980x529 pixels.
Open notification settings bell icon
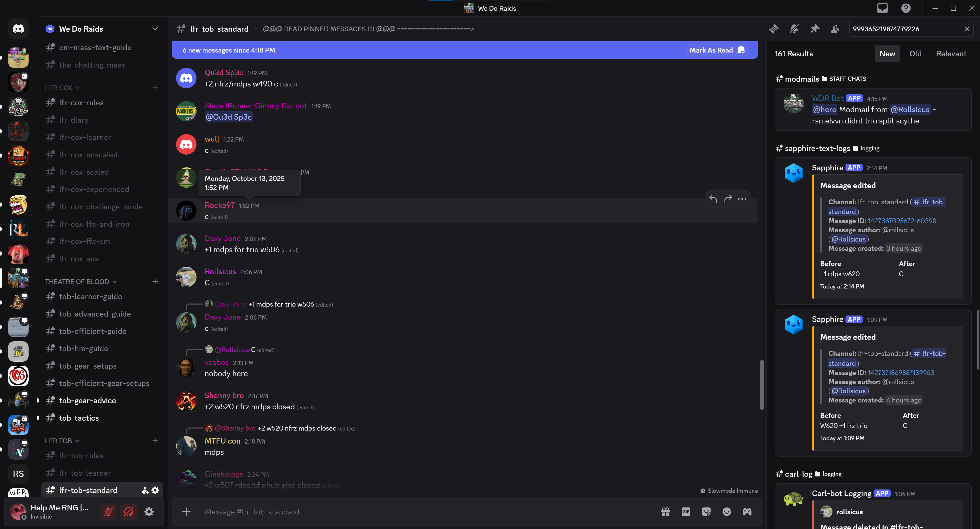pos(794,29)
